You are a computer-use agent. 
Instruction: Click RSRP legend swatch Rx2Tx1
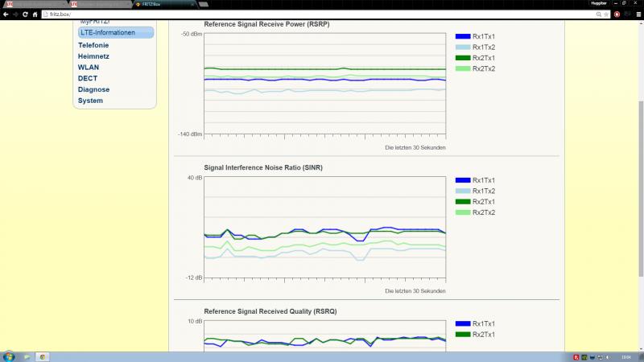tap(463, 58)
